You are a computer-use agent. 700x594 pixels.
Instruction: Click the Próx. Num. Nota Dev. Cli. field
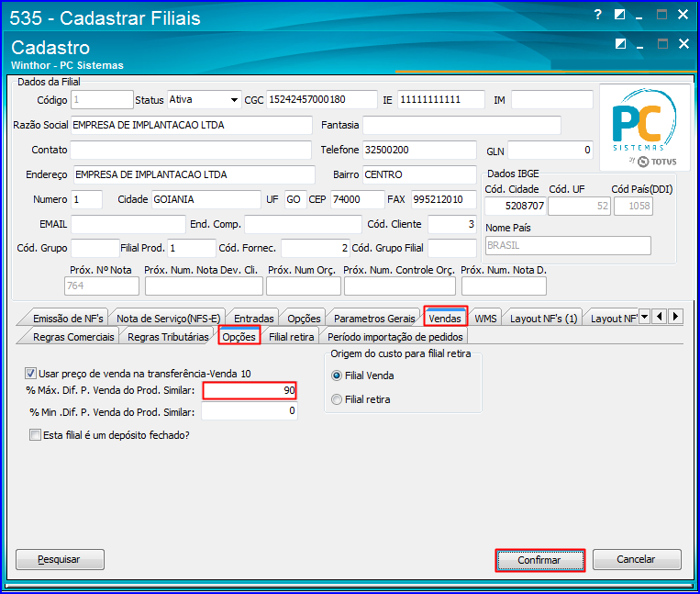pos(204,286)
